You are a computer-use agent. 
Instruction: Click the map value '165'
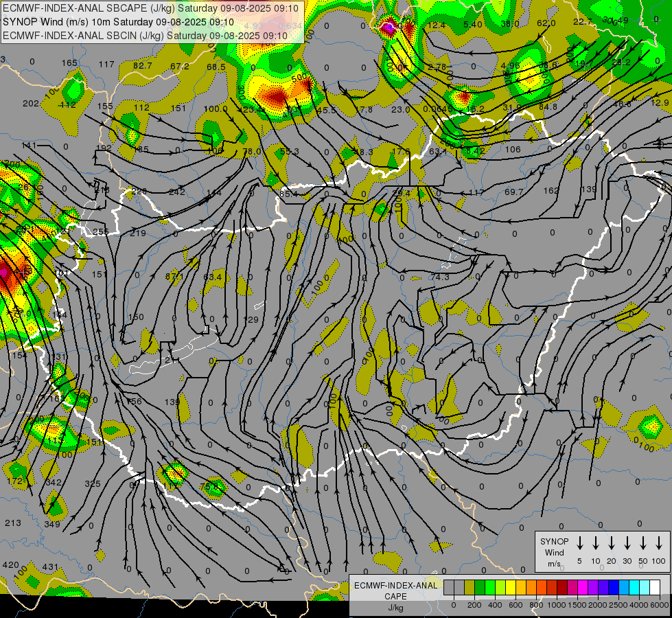(69, 63)
